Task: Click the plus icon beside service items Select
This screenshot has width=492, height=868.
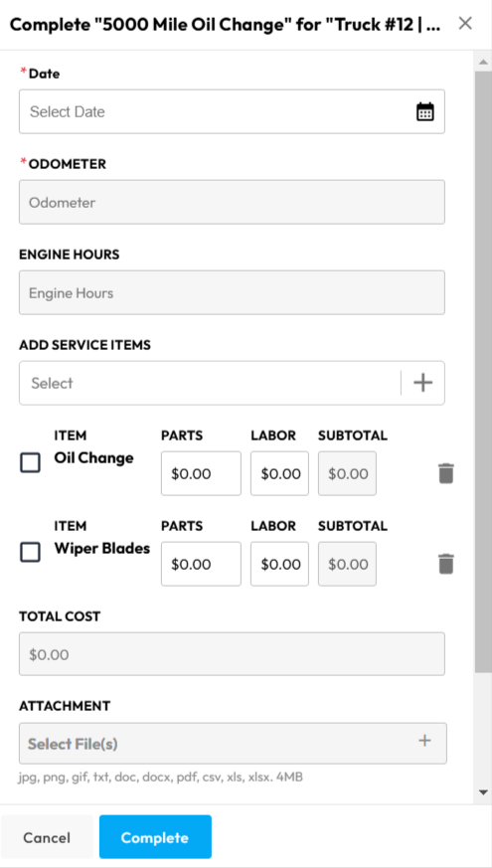Action: [422, 383]
